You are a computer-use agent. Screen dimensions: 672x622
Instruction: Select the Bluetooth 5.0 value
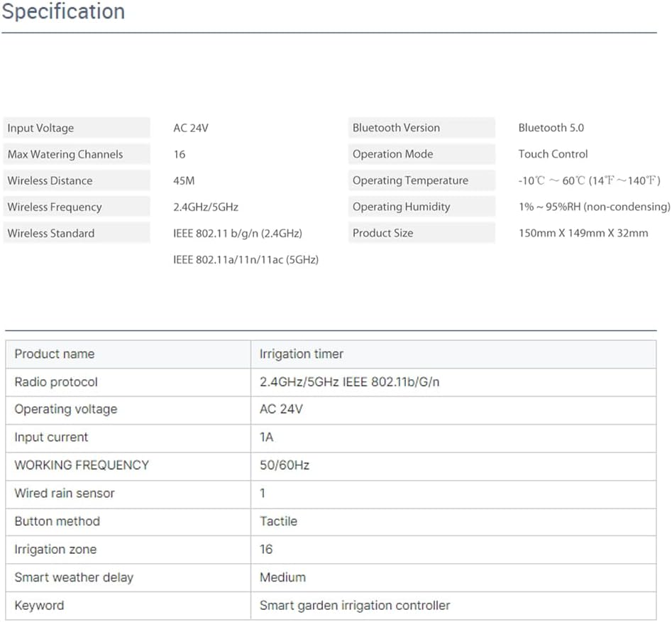click(551, 129)
